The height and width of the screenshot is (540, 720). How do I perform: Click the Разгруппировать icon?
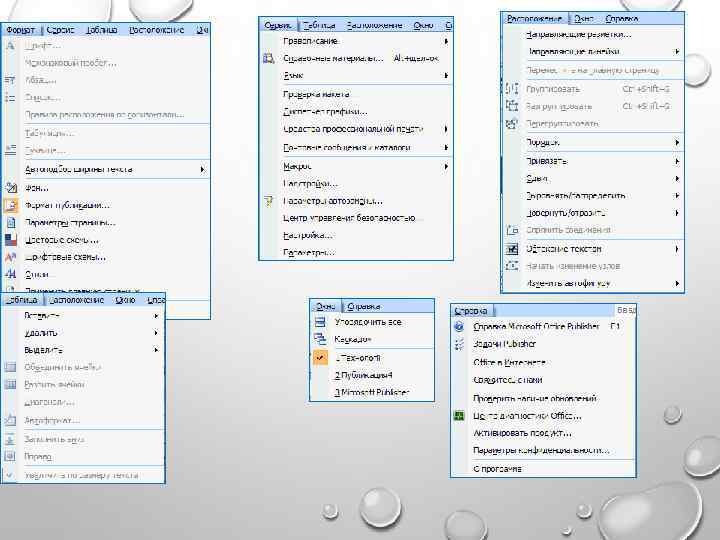tap(512, 106)
